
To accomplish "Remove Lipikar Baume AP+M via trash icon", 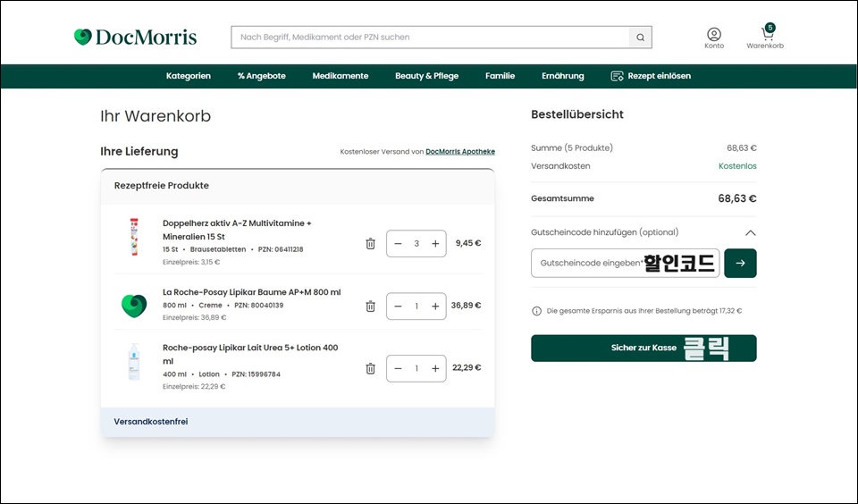I will point(370,306).
